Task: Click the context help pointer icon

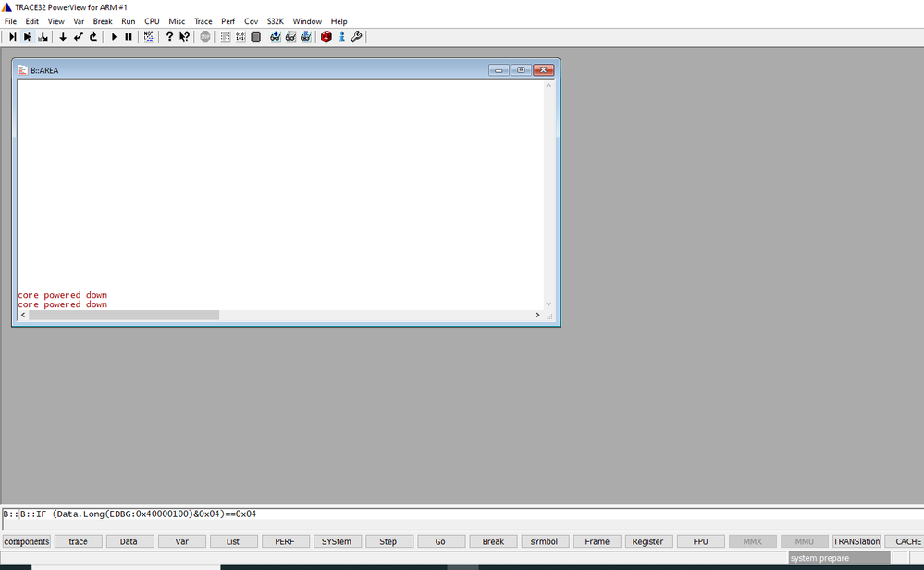Action: [x=184, y=36]
